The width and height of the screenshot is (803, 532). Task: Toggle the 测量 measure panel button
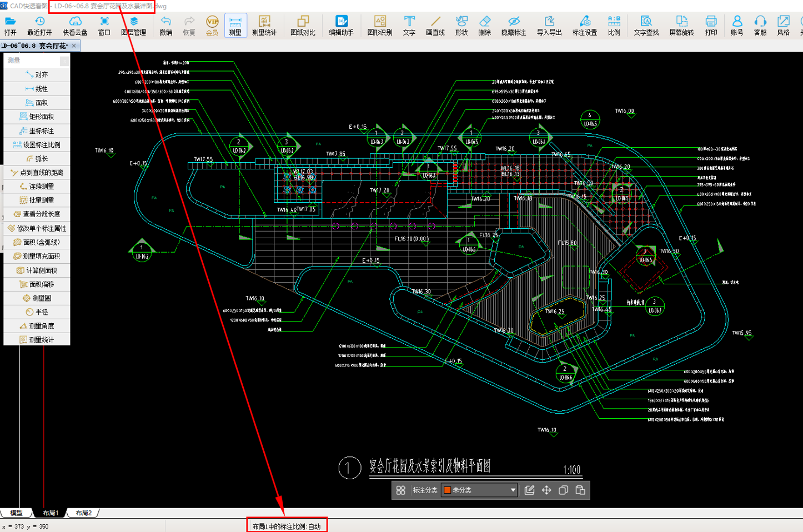tap(235, 26)
